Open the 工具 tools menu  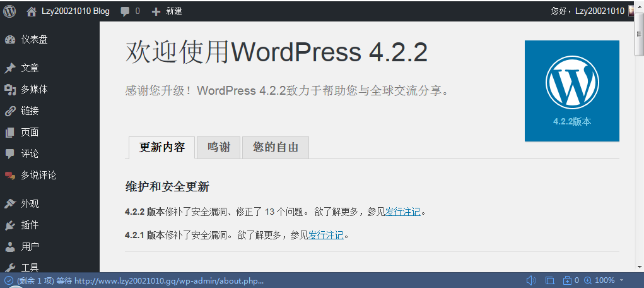point(30,268)
